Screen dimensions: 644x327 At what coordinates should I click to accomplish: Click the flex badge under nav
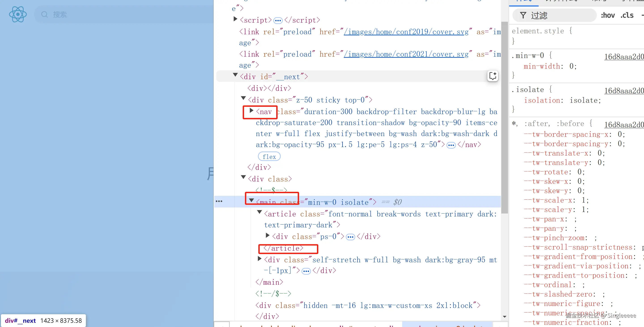point(269,157)
